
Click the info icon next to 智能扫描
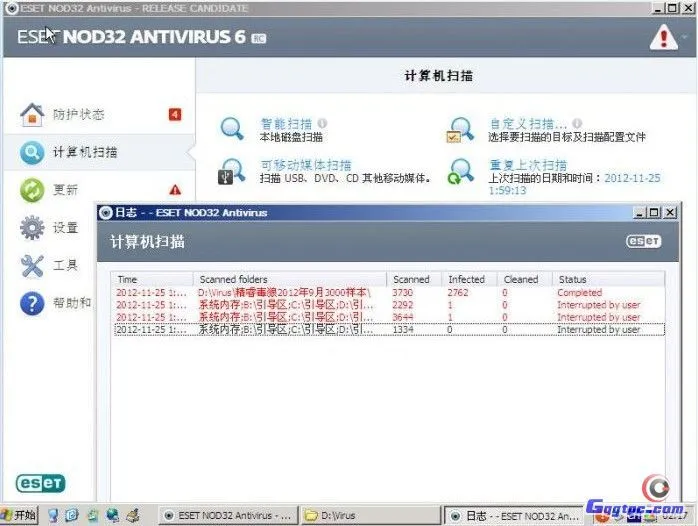322,123
